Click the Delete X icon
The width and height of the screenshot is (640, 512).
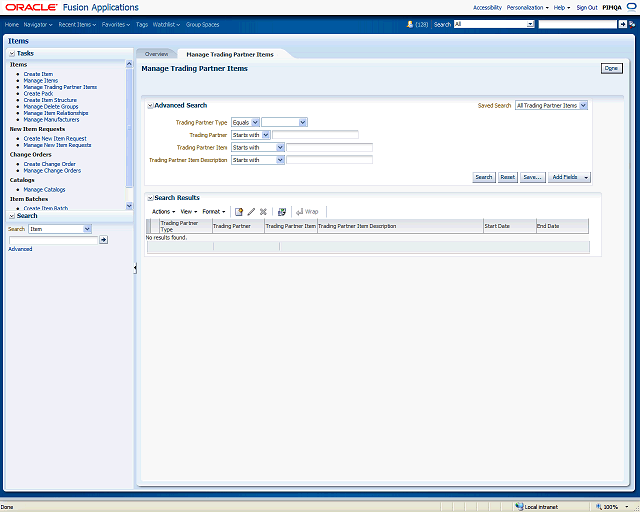(263, 212)
